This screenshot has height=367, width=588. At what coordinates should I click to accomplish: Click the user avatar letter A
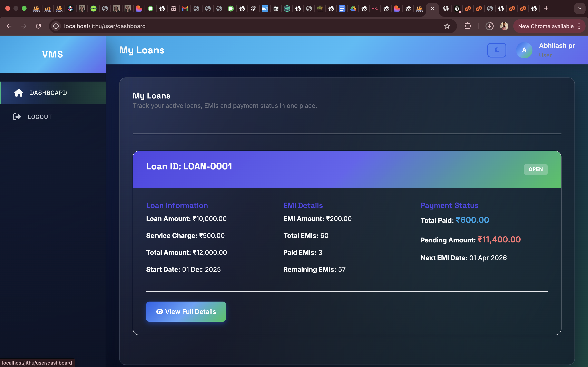[x=524, y=50]
